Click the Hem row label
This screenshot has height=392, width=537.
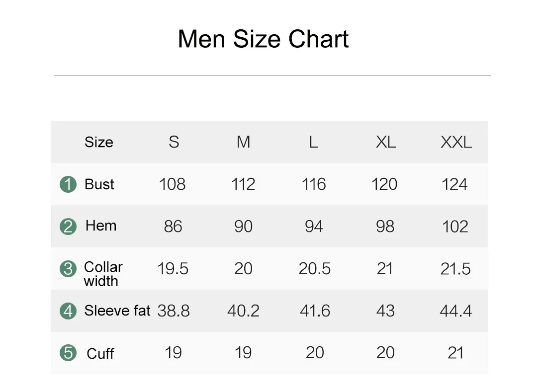(x=101, y=226)
